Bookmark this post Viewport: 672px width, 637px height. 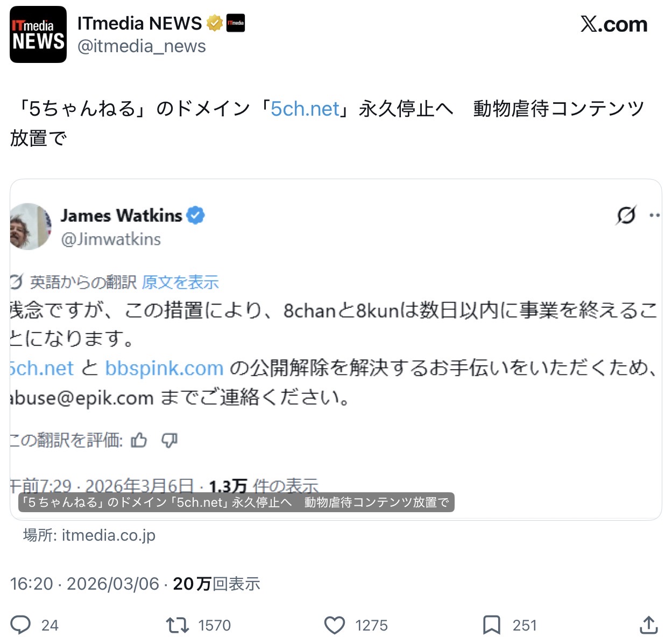(491, 625)
